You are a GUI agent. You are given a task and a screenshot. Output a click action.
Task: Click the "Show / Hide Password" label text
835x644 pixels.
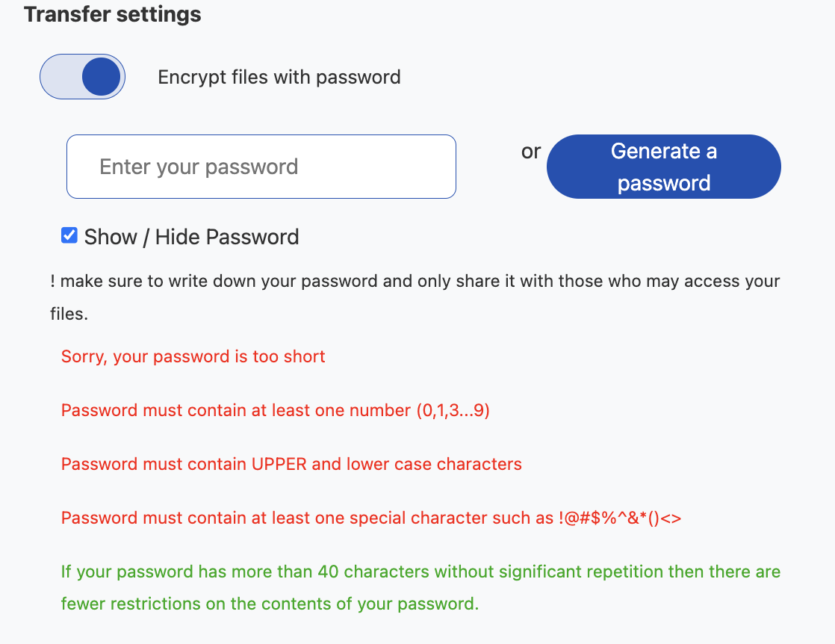pyautogui.click(x=191, y=237)
